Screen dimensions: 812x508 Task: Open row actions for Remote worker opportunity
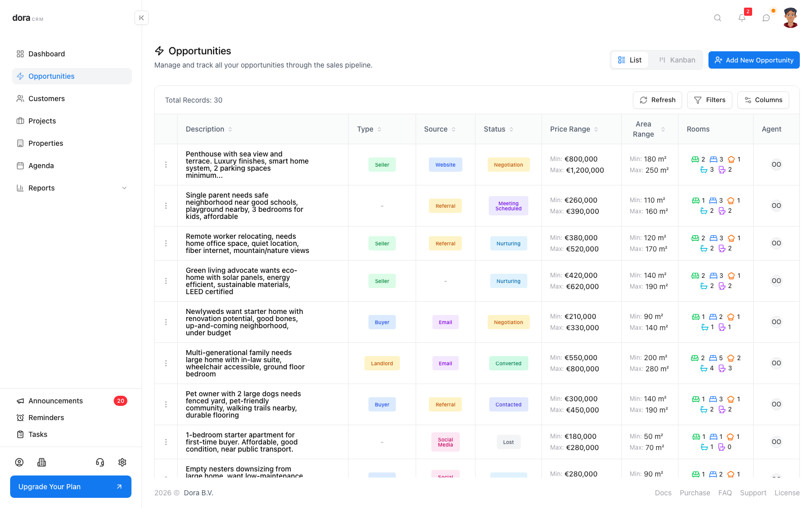point(166,243)
